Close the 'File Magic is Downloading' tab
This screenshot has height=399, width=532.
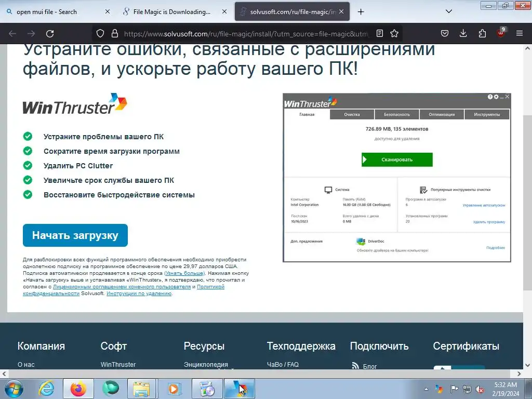[x=224, y=11]
